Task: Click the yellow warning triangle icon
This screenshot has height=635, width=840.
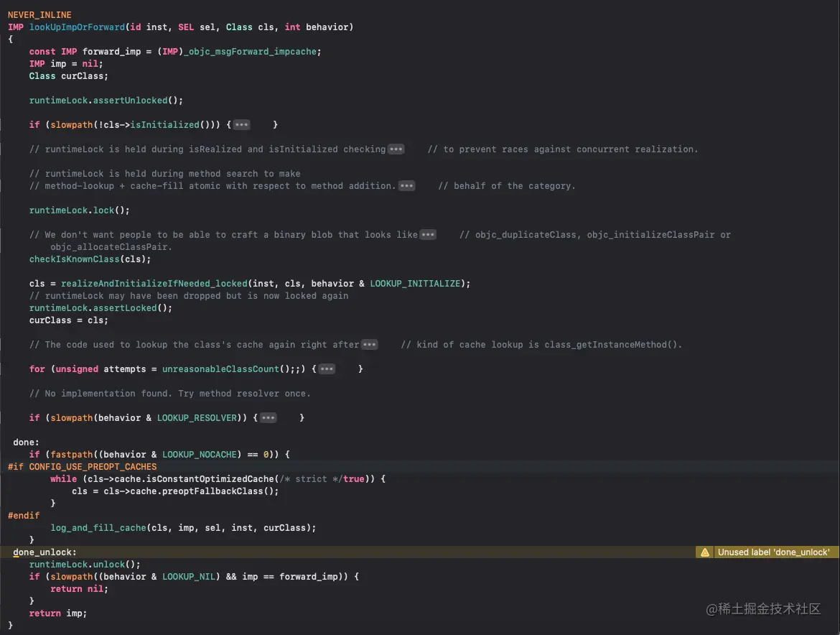Action: coord(705,552)
